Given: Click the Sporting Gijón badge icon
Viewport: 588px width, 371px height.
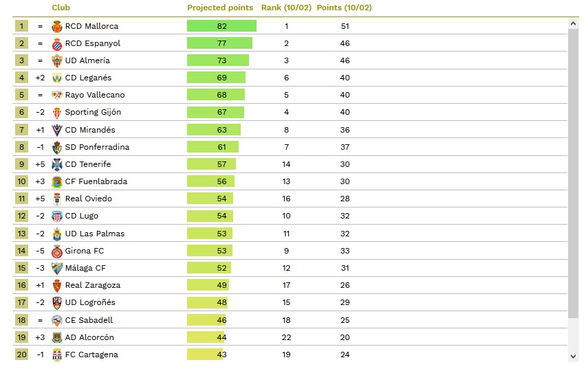Looking at the screenshot, I should [x=57, y=112].
